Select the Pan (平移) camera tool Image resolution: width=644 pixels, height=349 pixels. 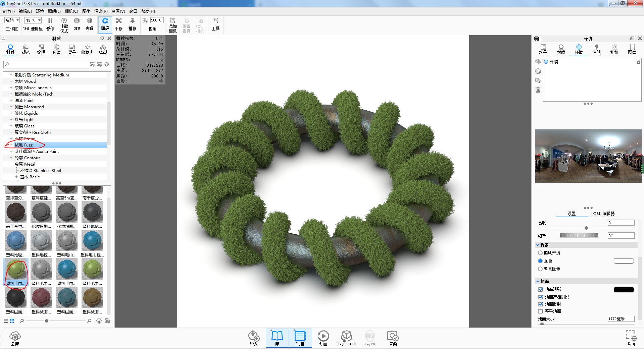coord(119,24)
